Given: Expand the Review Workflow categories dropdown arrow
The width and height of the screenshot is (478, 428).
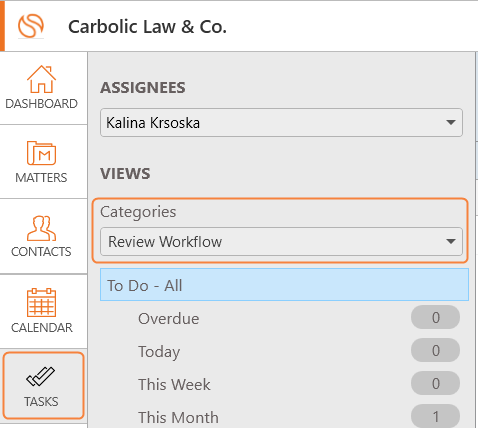Looking at the screenshot, I should (x=451, y=241).
